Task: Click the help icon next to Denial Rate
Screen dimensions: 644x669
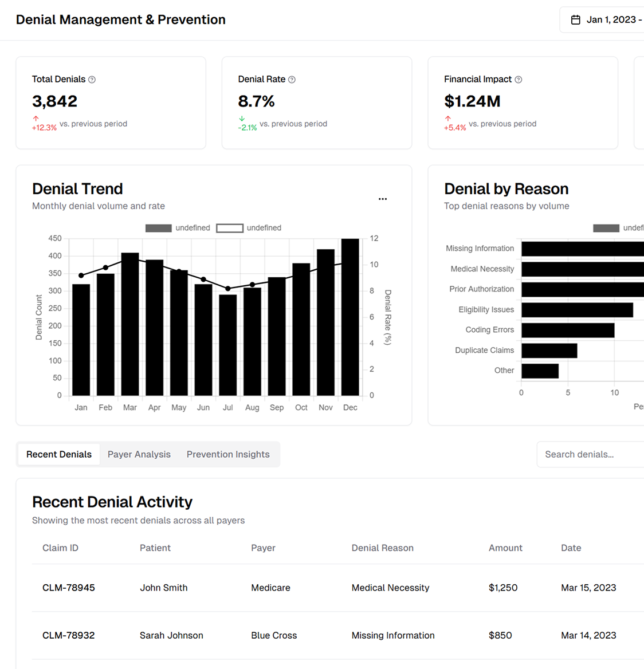Action: pos(292,80)
